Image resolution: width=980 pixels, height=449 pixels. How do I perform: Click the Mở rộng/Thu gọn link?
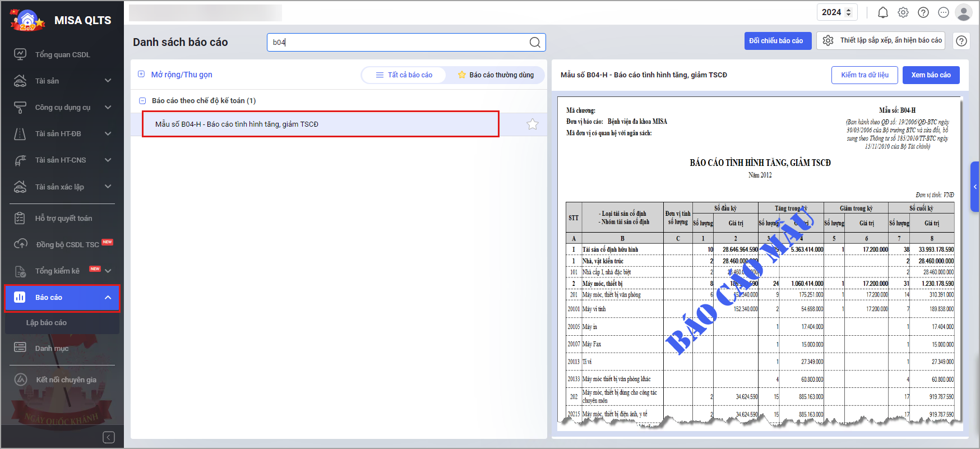(x=182, y=75)
